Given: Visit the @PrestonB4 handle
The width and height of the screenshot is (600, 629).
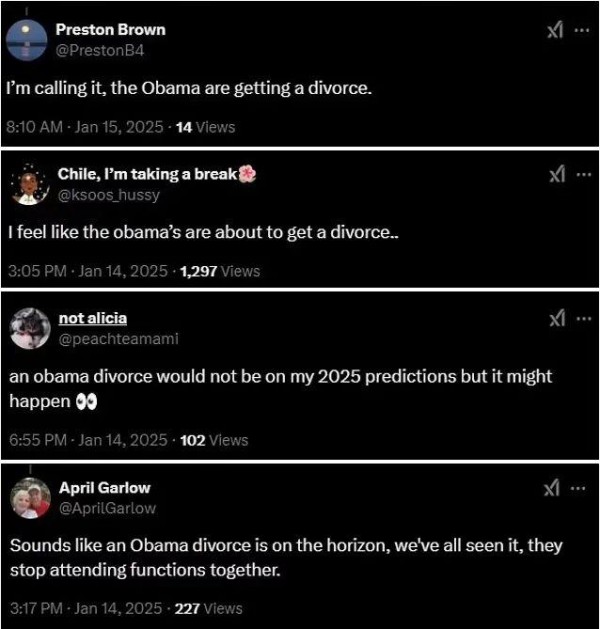Looking at the screenshot, I should point(106,50).
